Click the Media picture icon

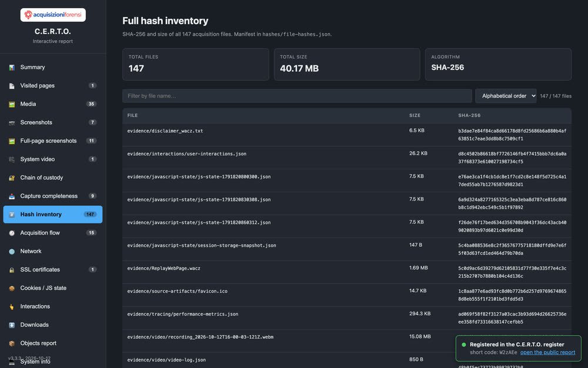(x=12, y=104)
